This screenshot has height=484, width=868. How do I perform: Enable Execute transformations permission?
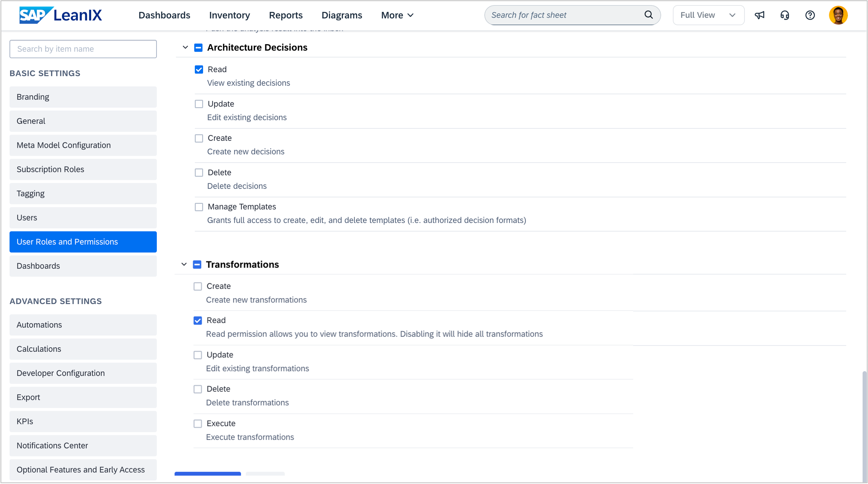click(x=198, y=424)
